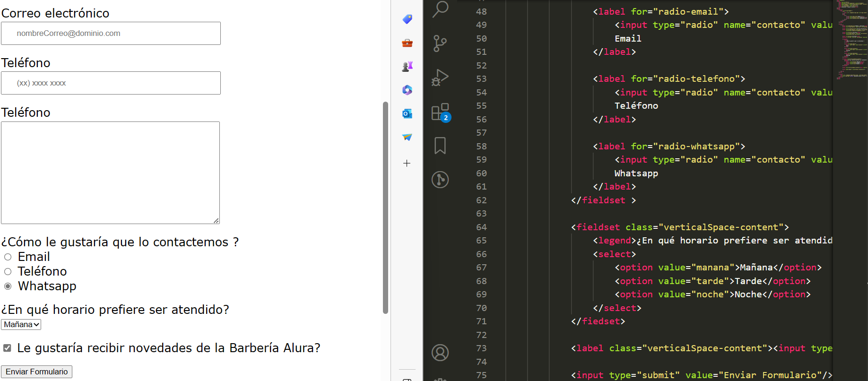Toggle the Barbería Alura novedades checkbox

coord(7,348)
